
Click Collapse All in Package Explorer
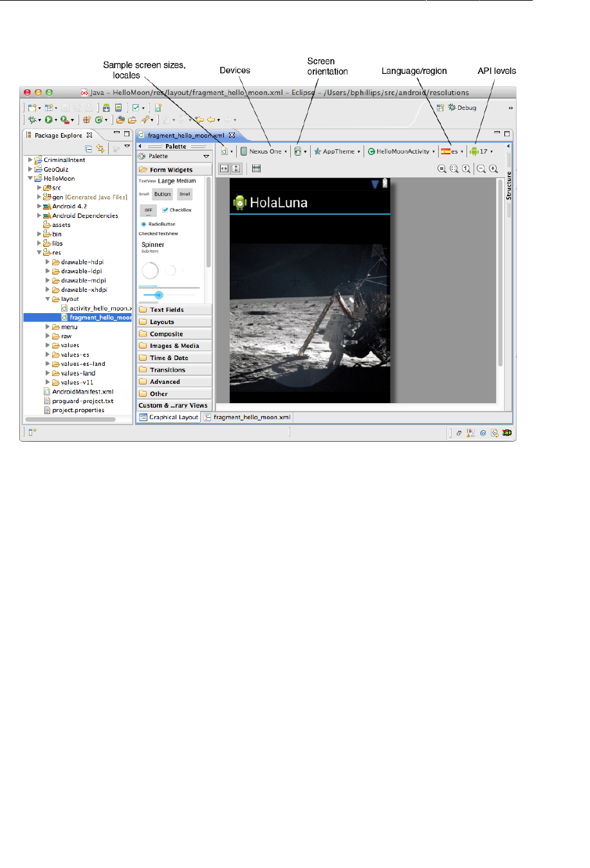coord(89,149)
